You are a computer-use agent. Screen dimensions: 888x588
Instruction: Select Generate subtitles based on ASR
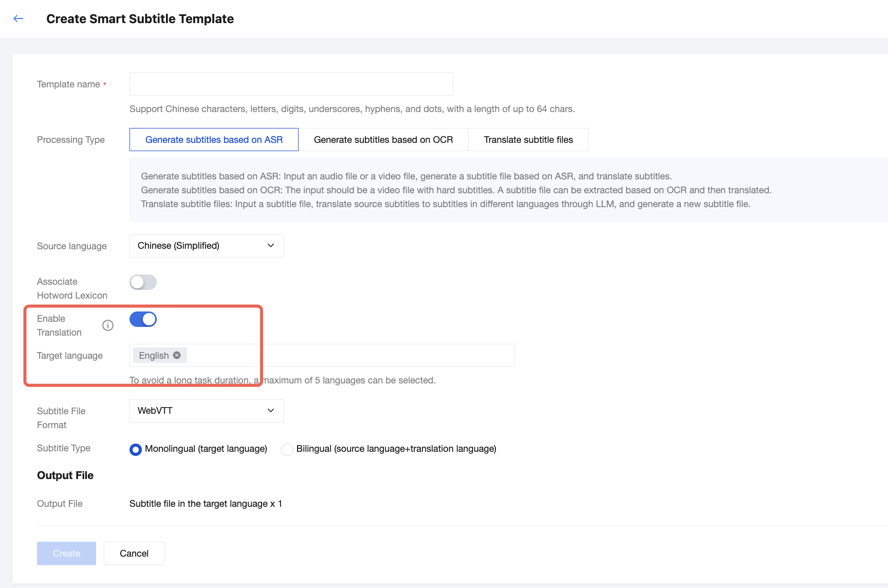pyautogui.click(x=214, y=140)
